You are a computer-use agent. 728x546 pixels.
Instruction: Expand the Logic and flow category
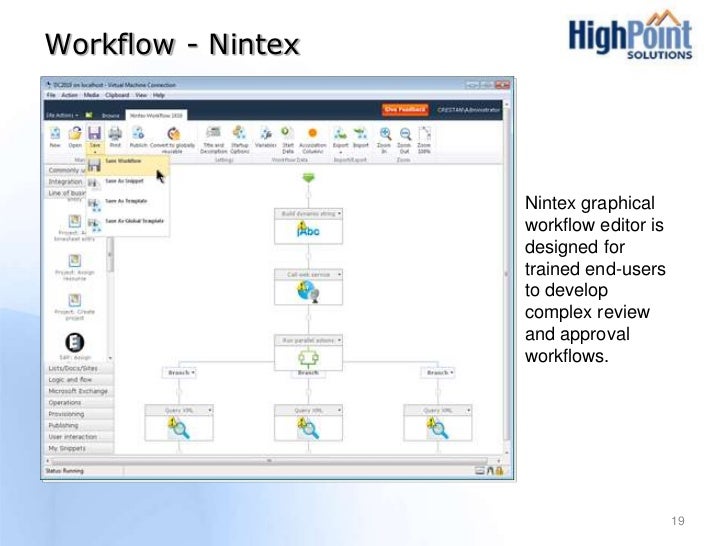tap(79, 380)
